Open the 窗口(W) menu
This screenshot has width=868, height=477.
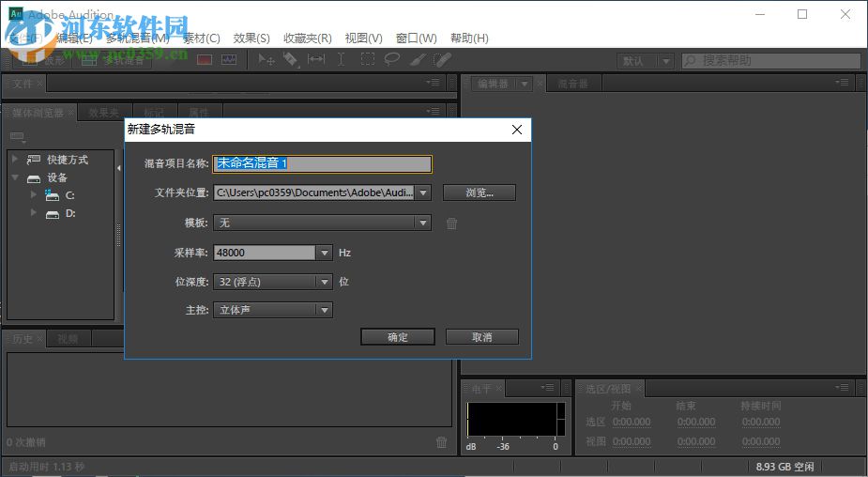[x=417, y=38]
